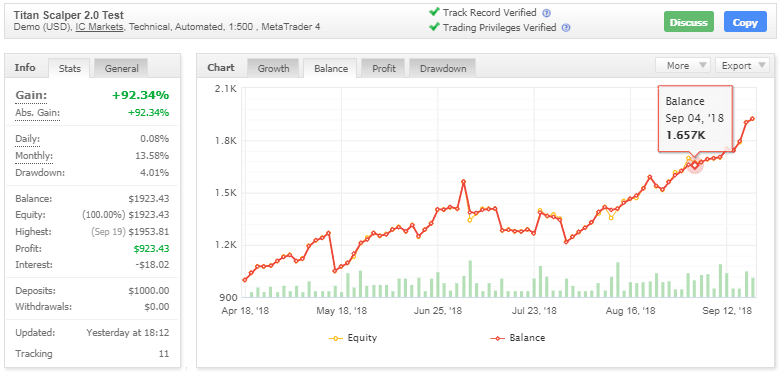Click the Trading Privileges Verified green checkmark
Screen dimensions: 780x372
coord(434,27)
